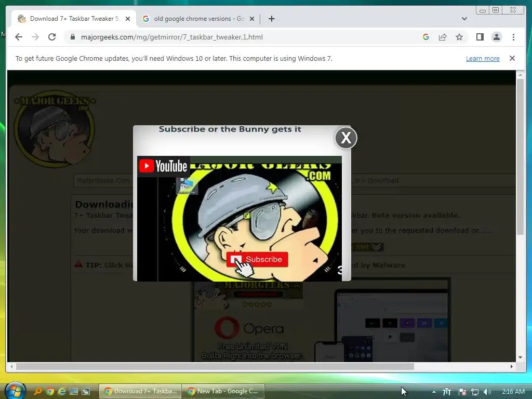Click the horizontal scrollbar thumb

click(x=215, y=366)
